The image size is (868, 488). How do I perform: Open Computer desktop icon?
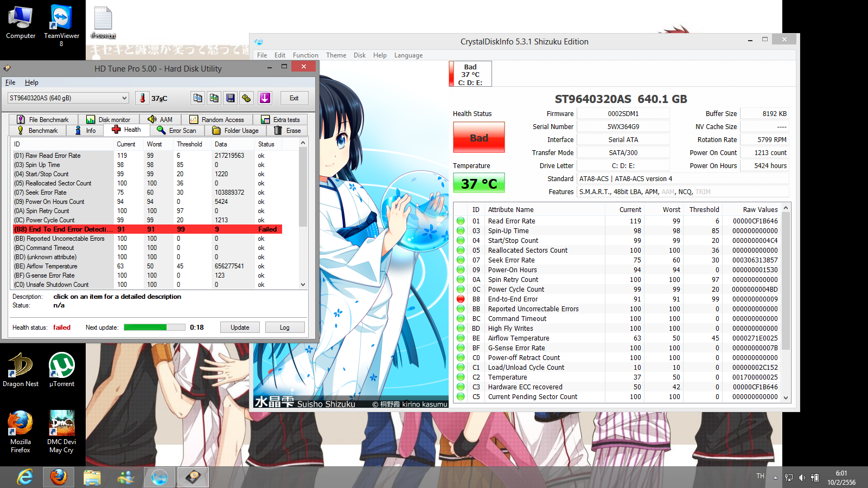[21, 23]
